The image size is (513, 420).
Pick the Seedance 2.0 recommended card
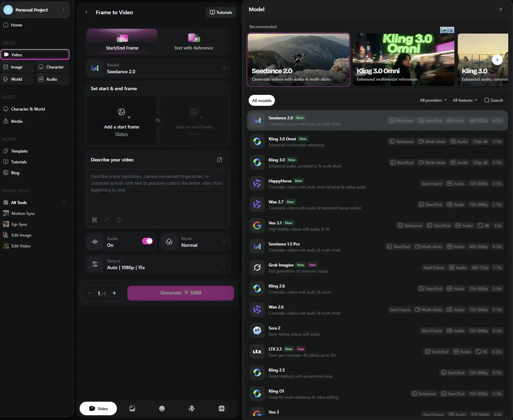pos(299,60)
